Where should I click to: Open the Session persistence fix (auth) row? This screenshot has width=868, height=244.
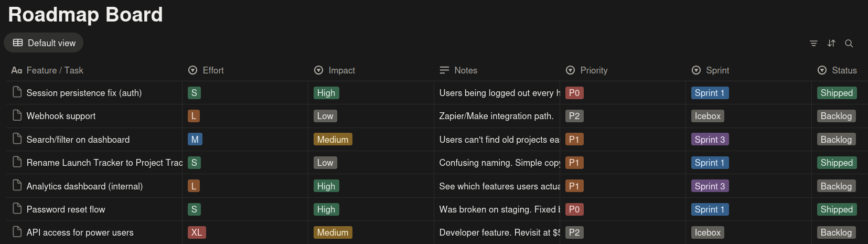click(x=84, y=93)
